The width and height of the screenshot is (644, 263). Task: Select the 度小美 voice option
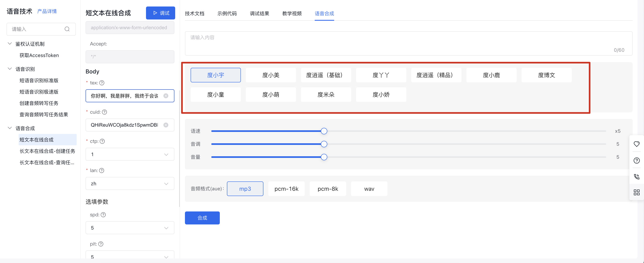click(270, 75)
